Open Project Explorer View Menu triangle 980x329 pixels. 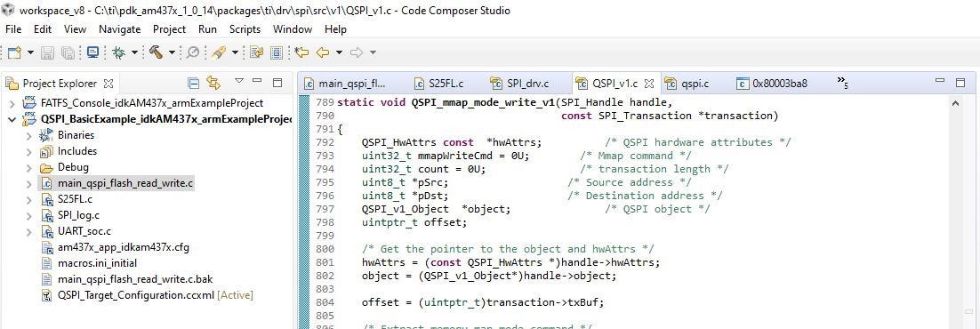[238, 81]
